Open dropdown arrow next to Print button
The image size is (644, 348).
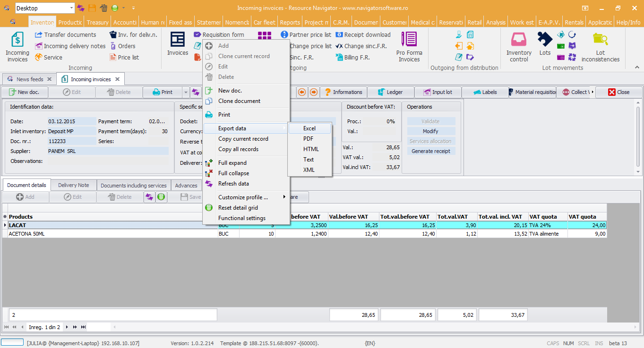pyautogui.click(x=186, y=92)
